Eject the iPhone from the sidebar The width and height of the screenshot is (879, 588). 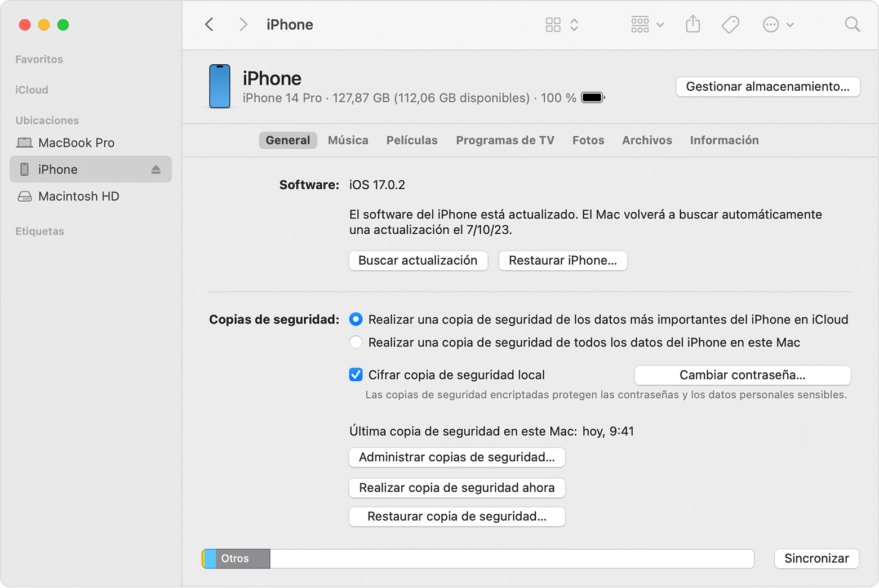pyautogui.click(x=156, y=170)
